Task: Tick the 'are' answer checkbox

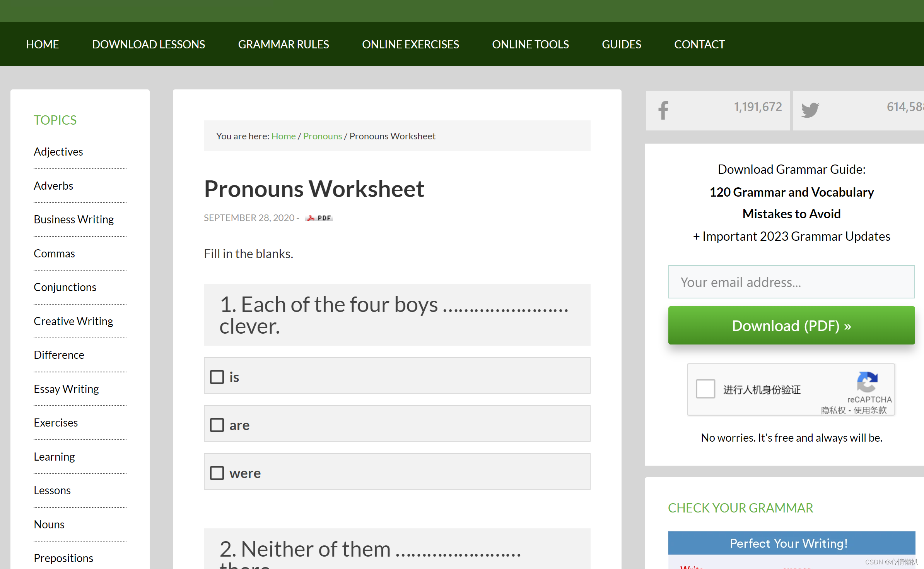Action: point(217,425)
